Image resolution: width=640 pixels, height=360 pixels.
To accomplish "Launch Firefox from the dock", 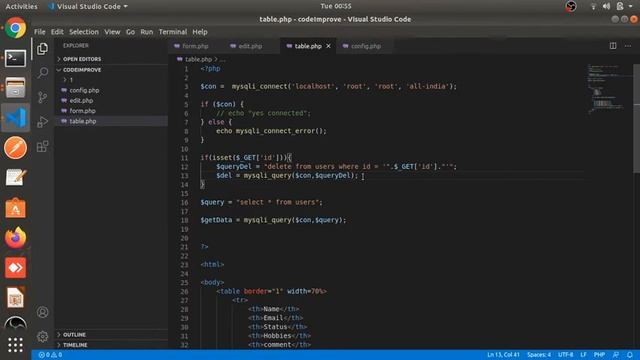I will coord(16,238).
